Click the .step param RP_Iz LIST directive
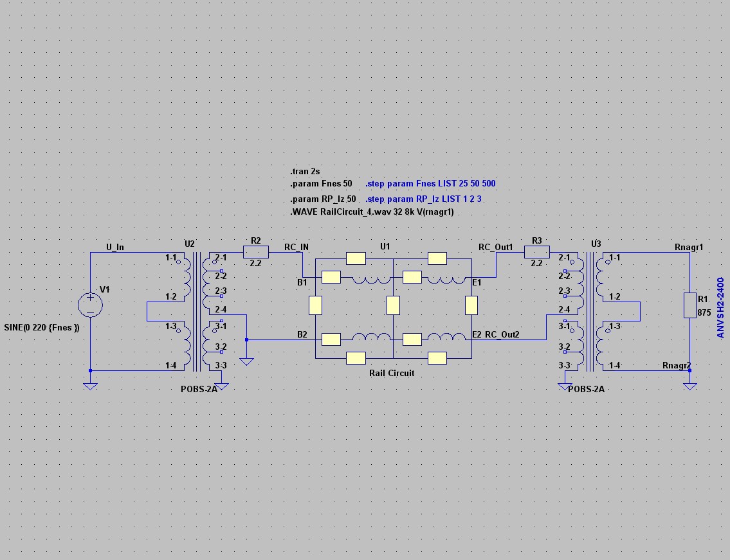Viewport: 730px width, 560px height. point(423,199)
